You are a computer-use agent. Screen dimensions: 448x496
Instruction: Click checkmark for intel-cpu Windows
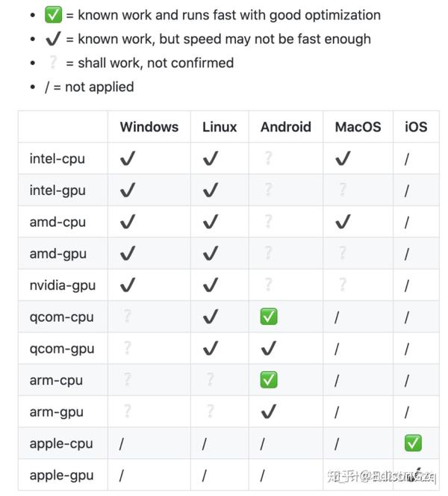point(128,158)
